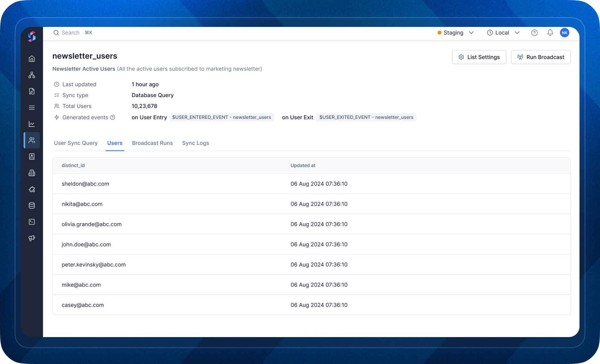Click the Generated events label
This screenshot has width=600, height=364.
tap(85, 117)
